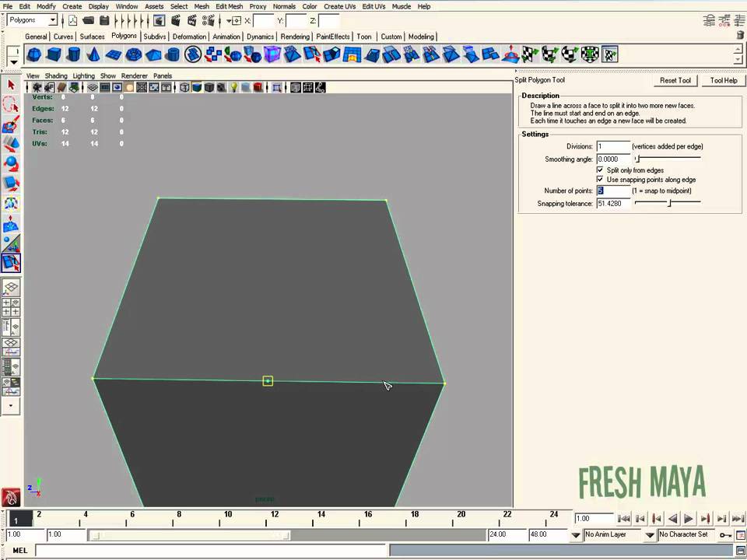Activate the Scale tool
Screen dimensions: 747x560
(x=11, y=184)
